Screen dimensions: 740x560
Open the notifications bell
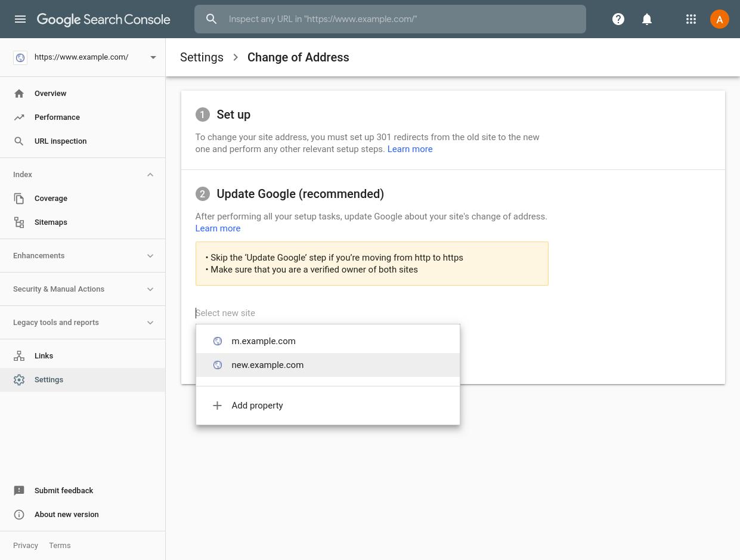click(647, 18)
